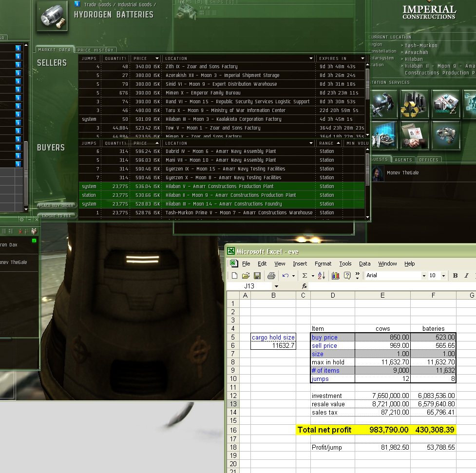Undo last action in Excel toolbar
This screenshot has height=473, width=476.
pos(286,275)
